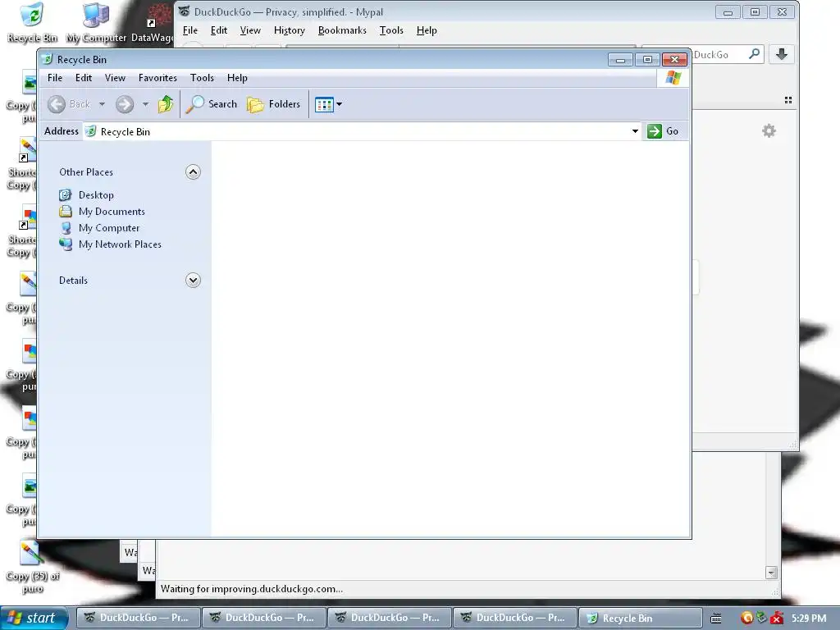Click status text Waiting for improving.duckduckgo.com

point(252,589)
